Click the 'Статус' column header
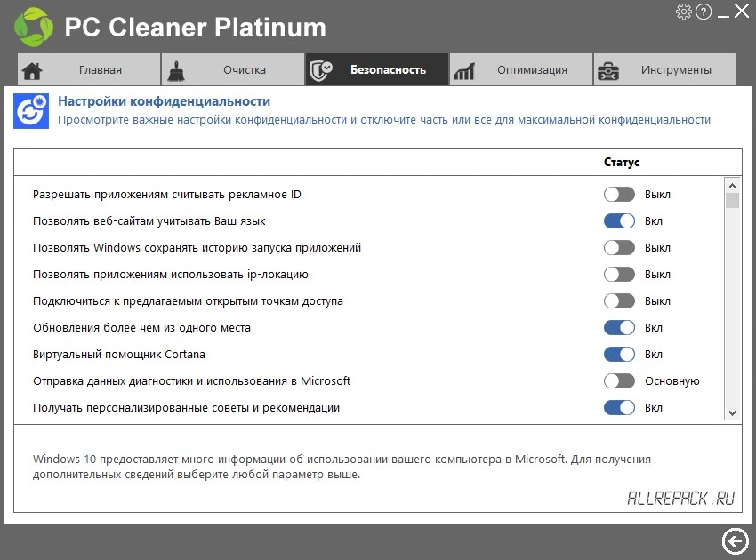 click(622, 163)
